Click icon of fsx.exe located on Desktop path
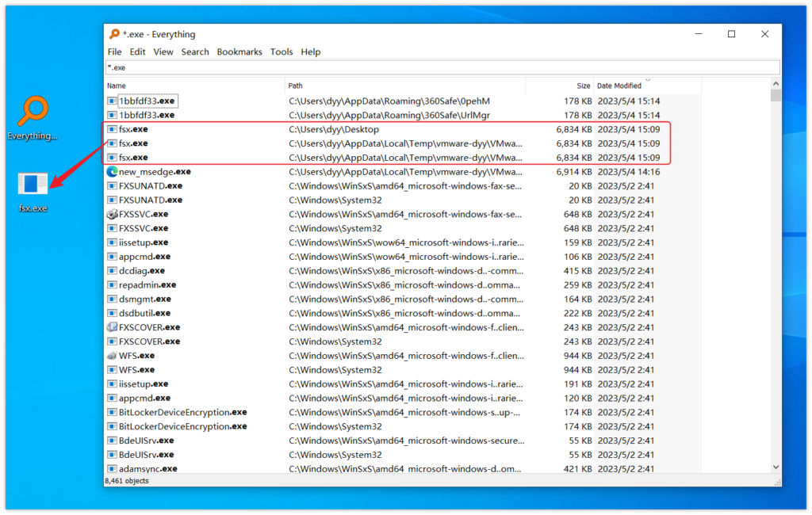This screenshot has height=515, width=812. point(112,129)
